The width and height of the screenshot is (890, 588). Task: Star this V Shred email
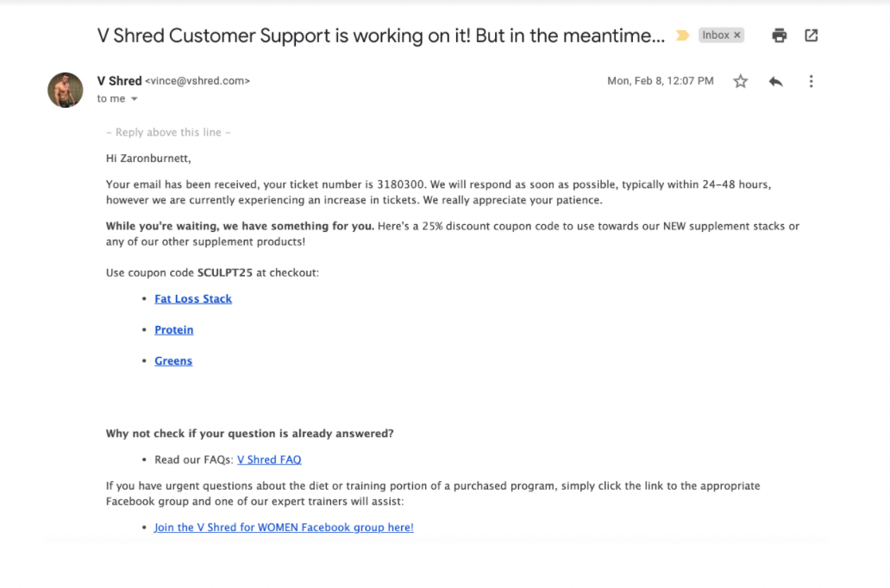(740, 81)
